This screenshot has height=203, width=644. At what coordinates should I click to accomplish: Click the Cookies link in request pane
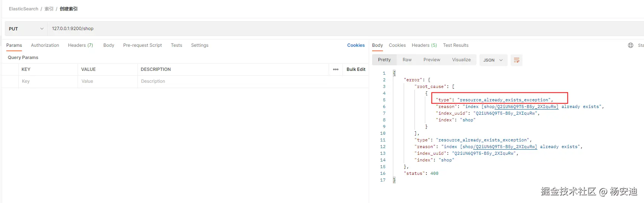[x=356, y=45]
